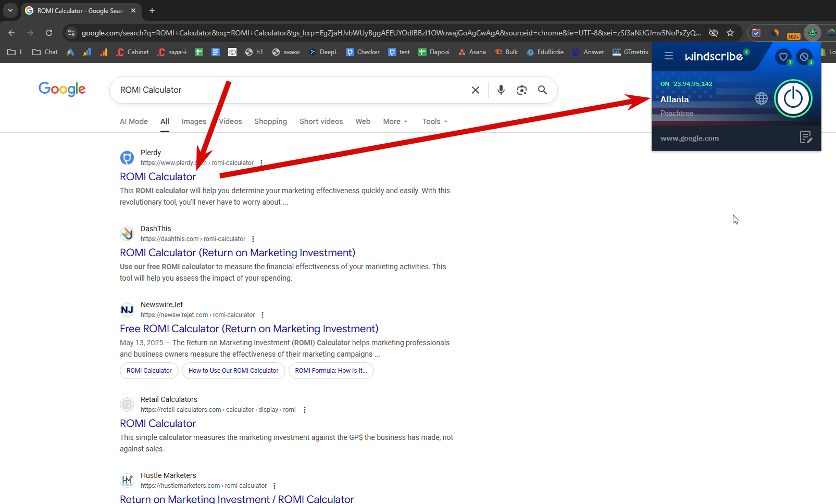This screenshot has width=836, height=504.
Task: Open DashThis ROMI Calculator (Return on Marketing Investment) link
Action: [x=238, y=253]
